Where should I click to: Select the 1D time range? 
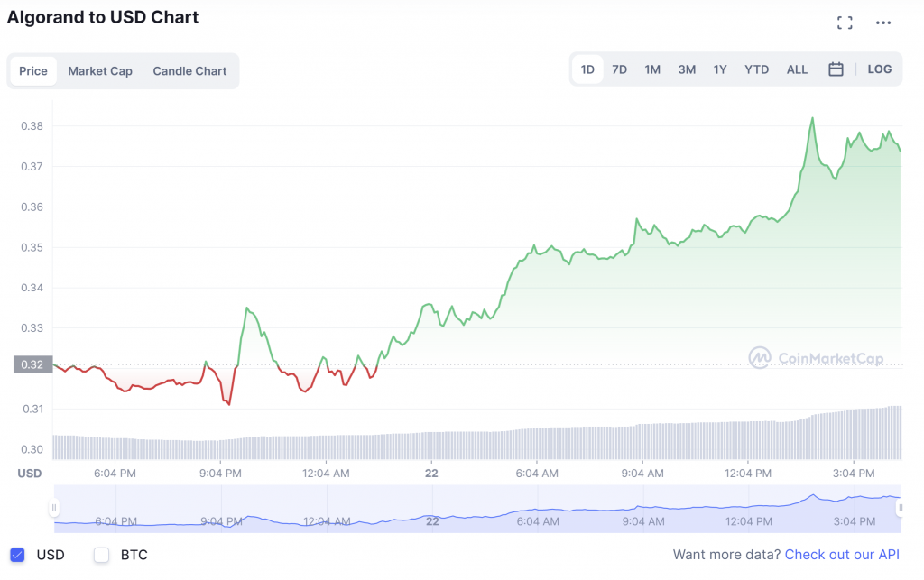pos(587,69)
